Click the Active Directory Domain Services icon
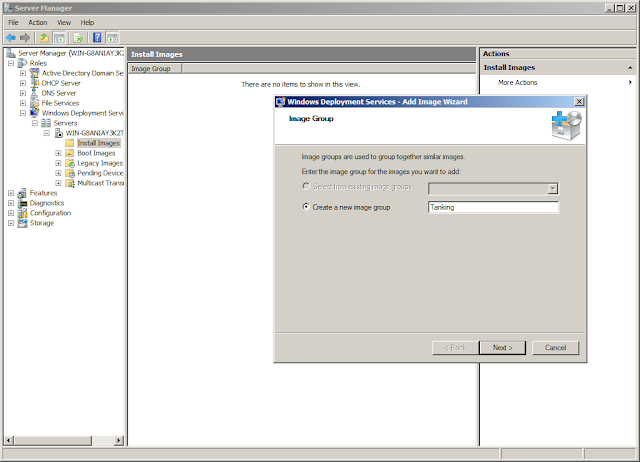Image resolution: width=640 pixels, height=462 pixels. point(35,73)
